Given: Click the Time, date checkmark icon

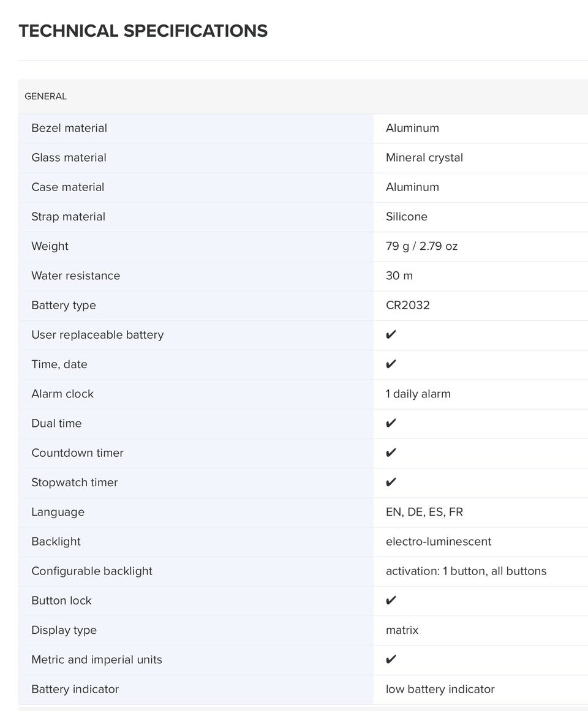Looking at the screenshot, I should (x=391, y=364).
